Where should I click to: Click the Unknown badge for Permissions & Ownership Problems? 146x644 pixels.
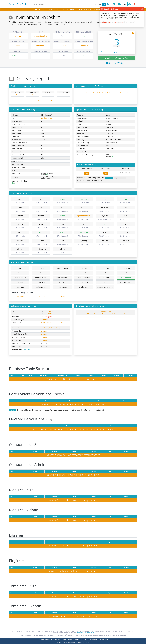click(109, 178)
